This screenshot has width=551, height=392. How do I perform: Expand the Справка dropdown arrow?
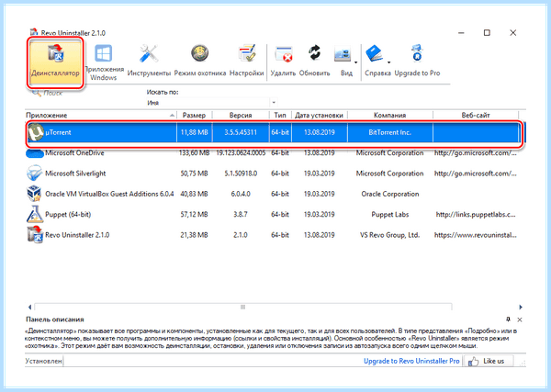(389, 62)
